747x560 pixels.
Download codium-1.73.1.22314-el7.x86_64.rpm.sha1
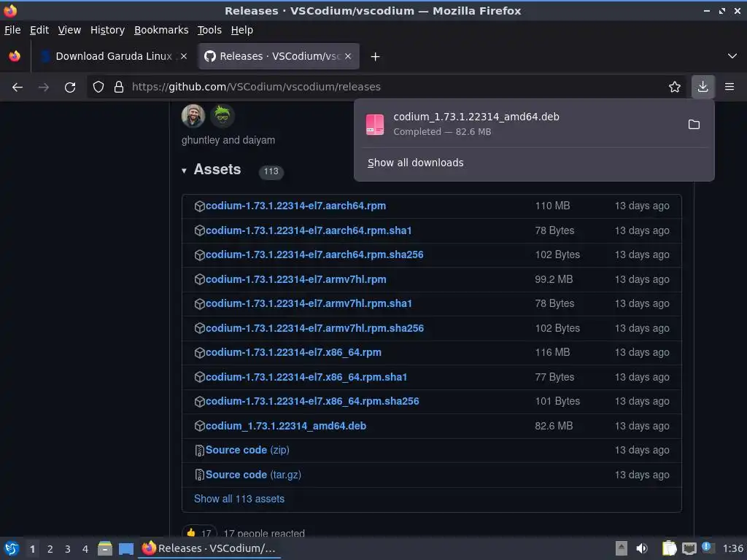[306, 377]
